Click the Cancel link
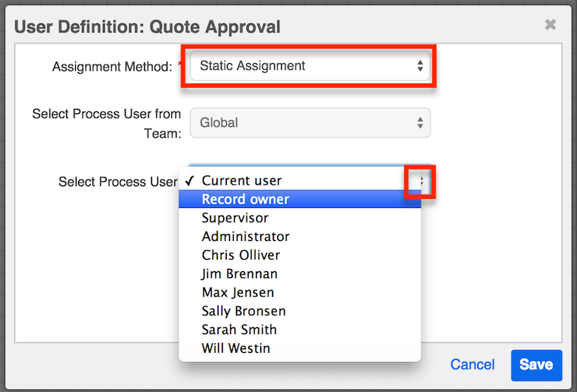This screenshot has width=577, height=392. pos(472,365)
